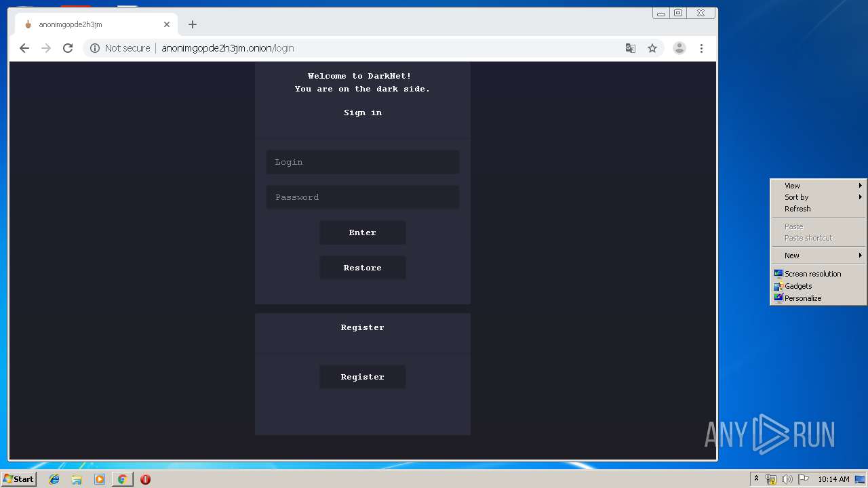Select Gadgets from the context menu
Screen dimensions: 868x488
click(x=818, y=286)
